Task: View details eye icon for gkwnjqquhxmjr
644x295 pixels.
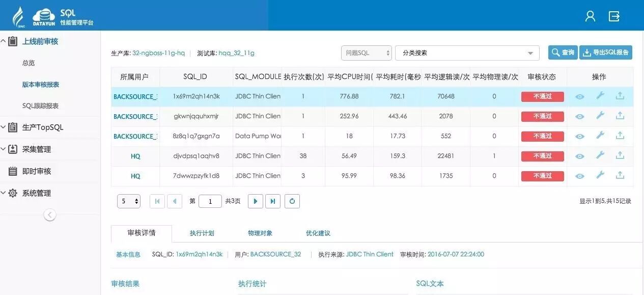Action: pyautogui.click(x=580, y=116)
